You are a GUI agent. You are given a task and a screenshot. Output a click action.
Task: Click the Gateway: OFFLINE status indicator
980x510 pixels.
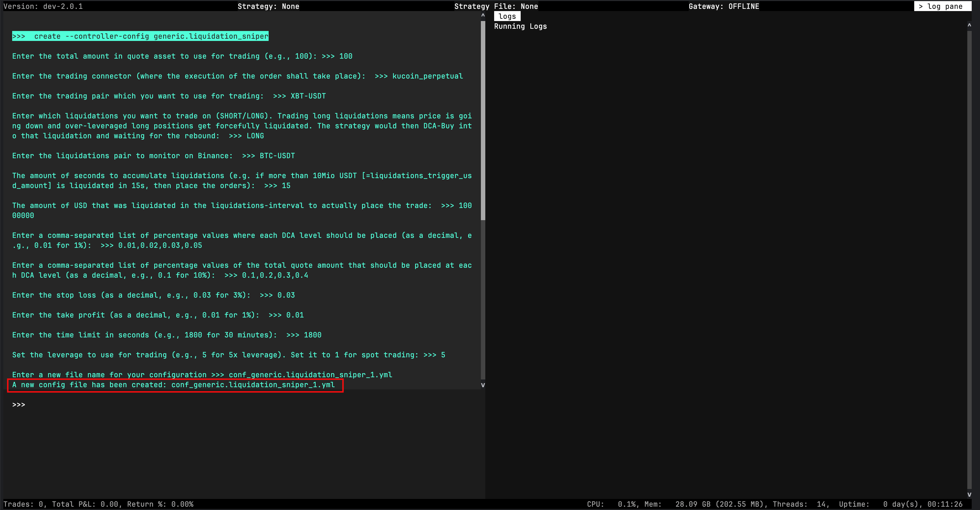click(x=724, y=6)
